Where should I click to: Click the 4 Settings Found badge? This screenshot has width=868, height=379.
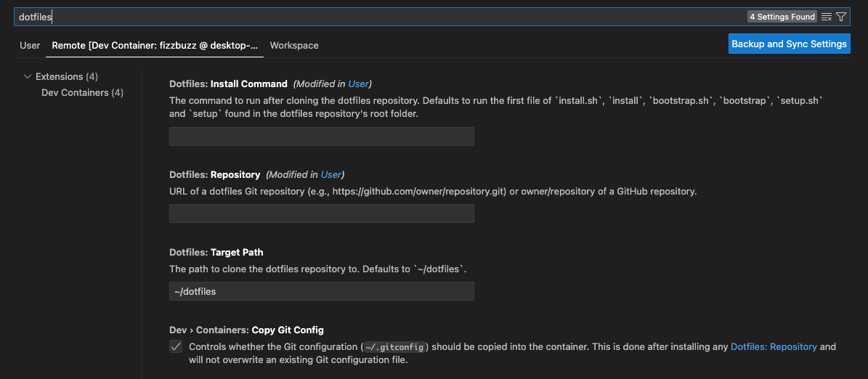[782, 17]
